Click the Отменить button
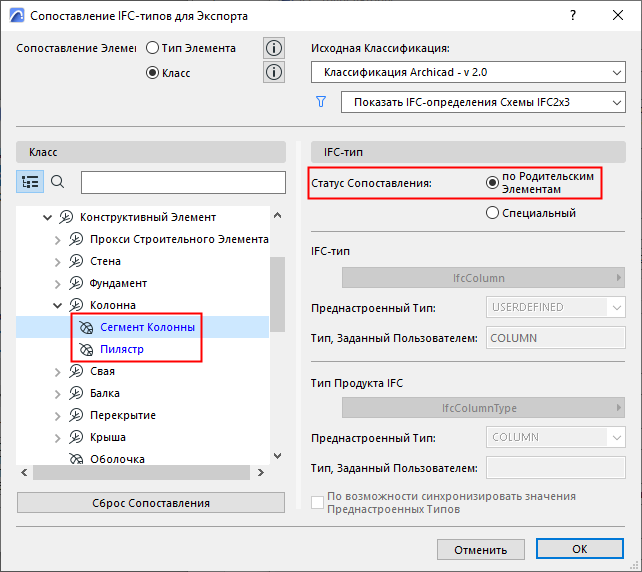642x572 pixels. coord(481,549)
